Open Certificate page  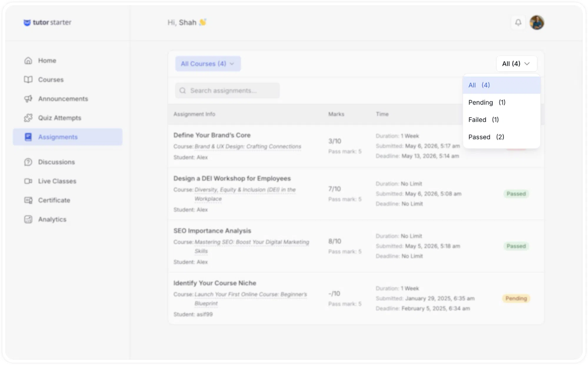point(68,200)
